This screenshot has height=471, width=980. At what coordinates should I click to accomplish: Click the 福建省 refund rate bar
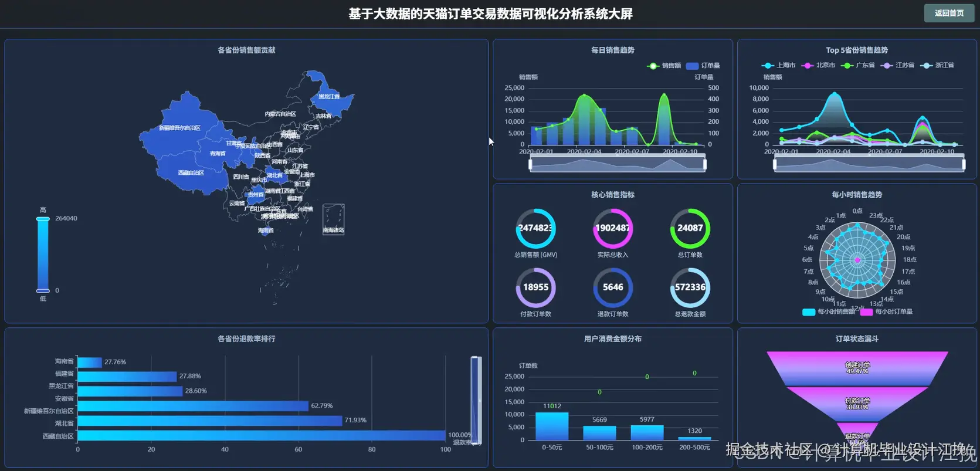(x=127, y=377)
